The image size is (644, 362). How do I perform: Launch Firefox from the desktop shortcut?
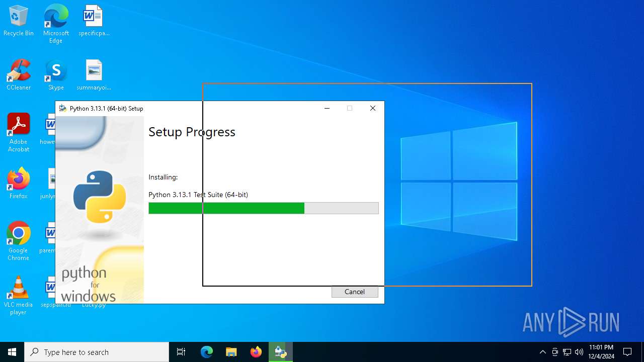(19, 184)
